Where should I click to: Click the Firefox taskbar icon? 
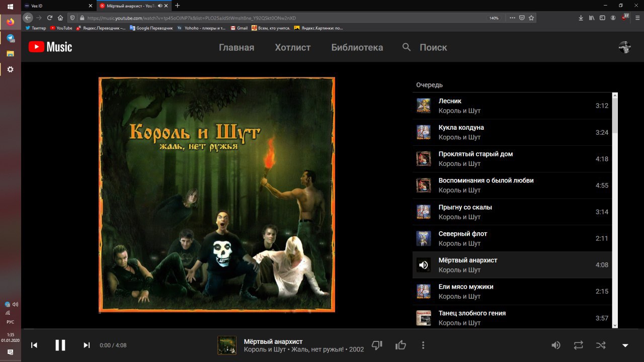click(x=10, y=22)
